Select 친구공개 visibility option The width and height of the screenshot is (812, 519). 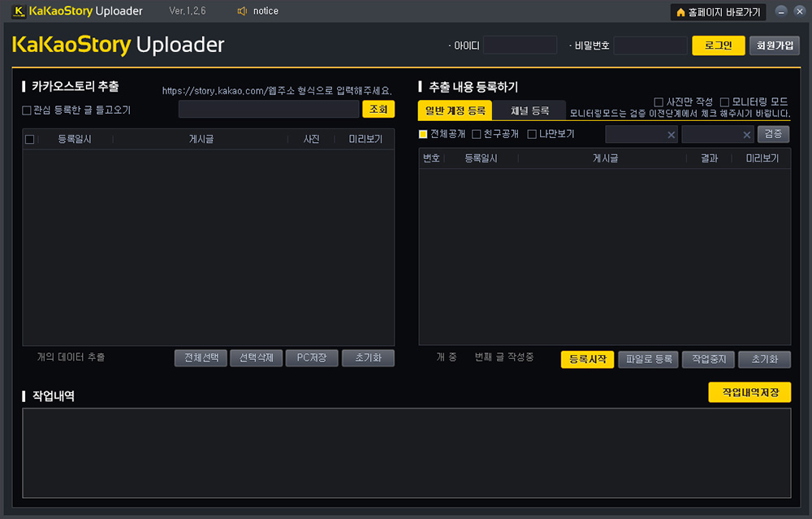(477, 134)
